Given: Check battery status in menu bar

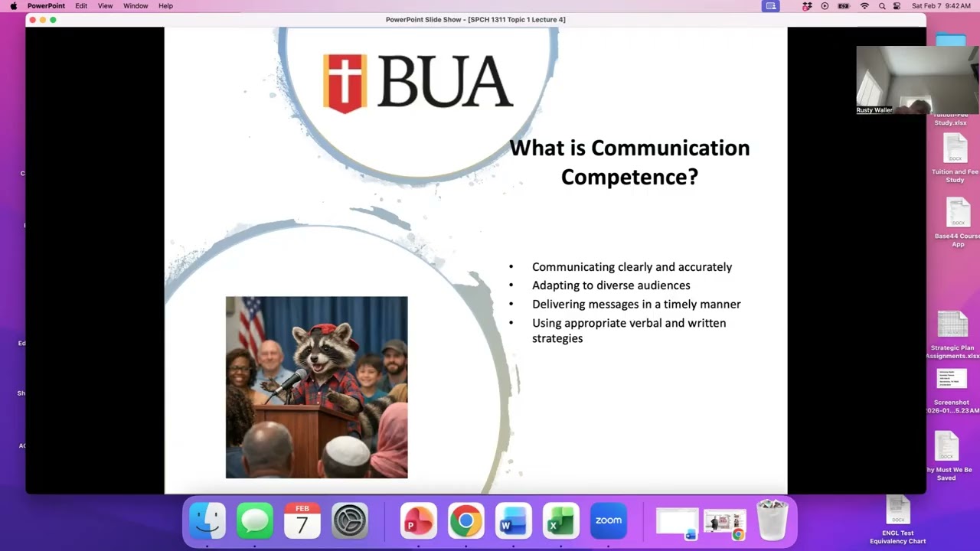Looking at the screenshot, I should [x=844, y=6].
